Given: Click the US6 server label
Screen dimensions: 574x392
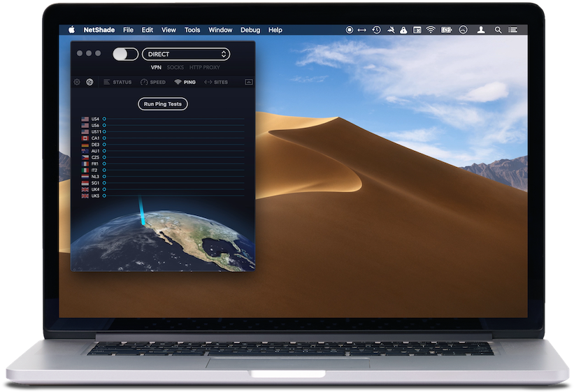Looking at the screenshot, I should [95, 125].
